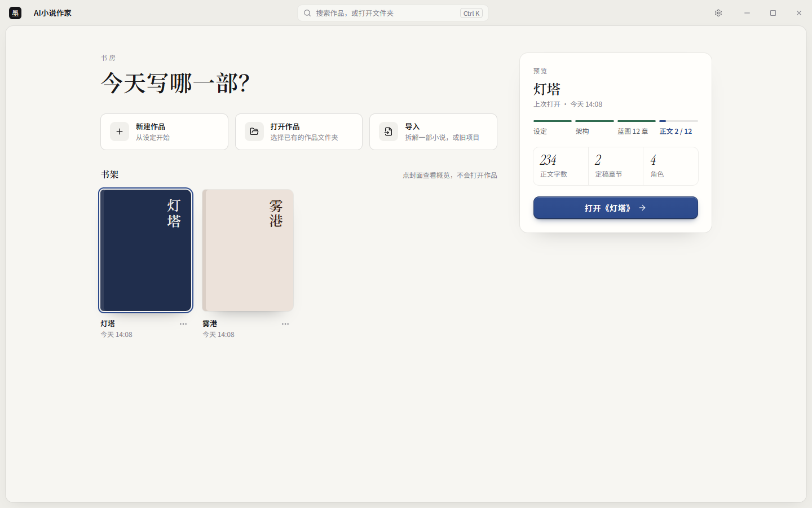
Task: Click the 今天 14:08 date under 灯塔
Action: coord(116,335)
